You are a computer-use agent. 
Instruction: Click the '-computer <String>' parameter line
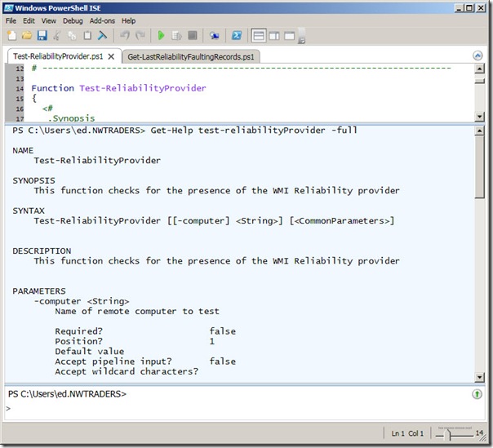coord(82,301)
